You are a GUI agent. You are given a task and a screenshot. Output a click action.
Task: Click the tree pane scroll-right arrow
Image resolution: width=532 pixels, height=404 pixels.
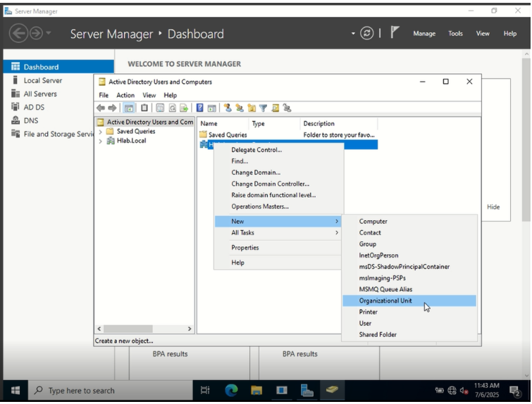190,329
